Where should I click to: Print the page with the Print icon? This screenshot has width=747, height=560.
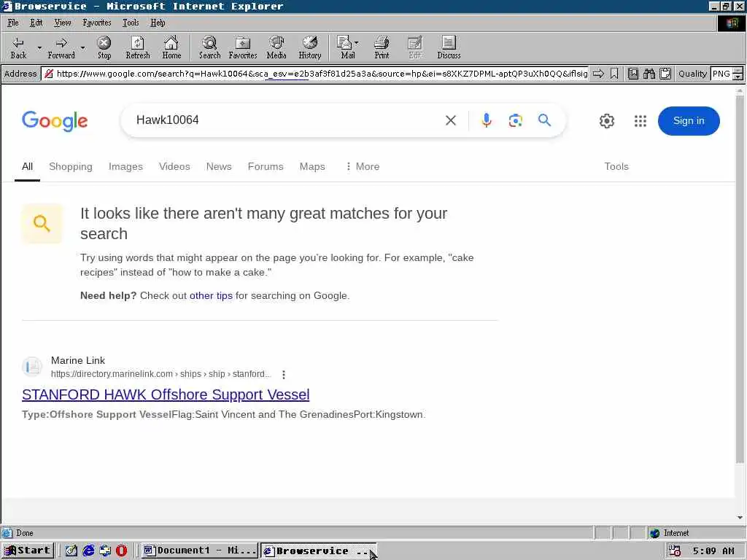point(382,47)
